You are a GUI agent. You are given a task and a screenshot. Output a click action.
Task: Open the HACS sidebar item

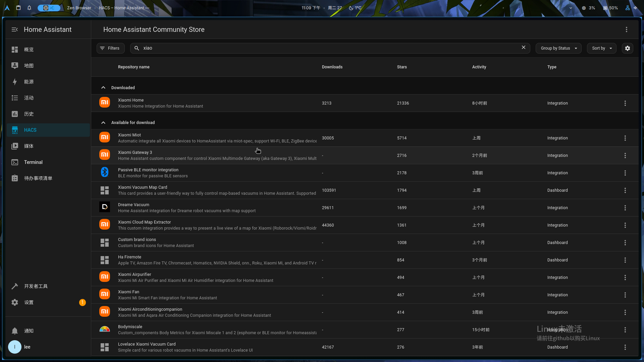click(x=30, y=130)
